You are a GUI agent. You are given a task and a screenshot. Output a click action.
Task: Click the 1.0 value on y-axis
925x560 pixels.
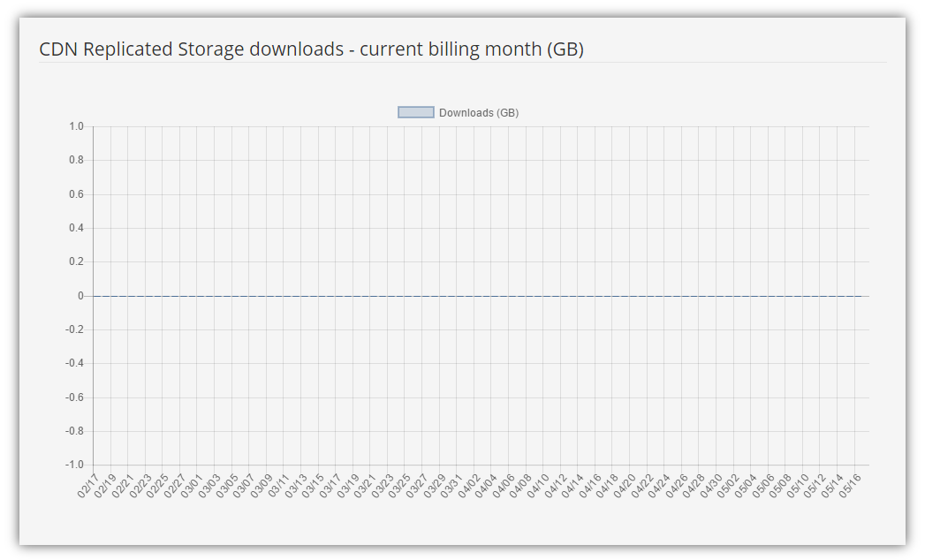click(76, 126)
